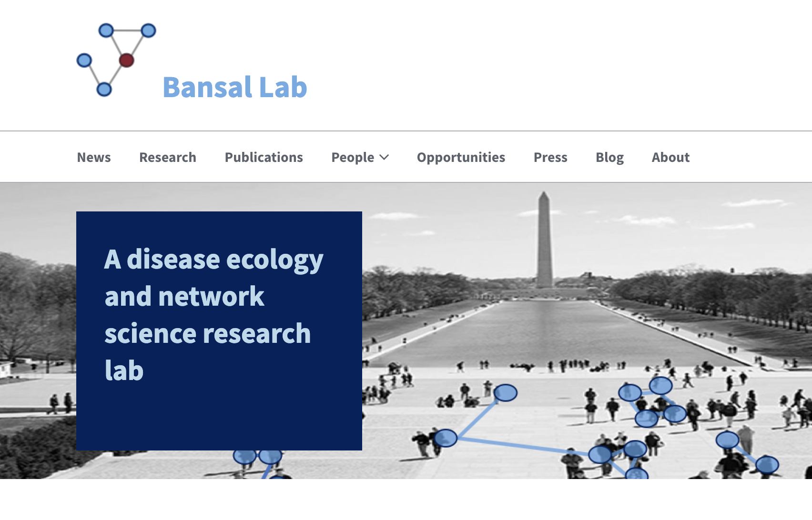The width and height of the screenshot is (812, 520).
Task: Click the leftmost blue node of logo
Action: [84, 60]
